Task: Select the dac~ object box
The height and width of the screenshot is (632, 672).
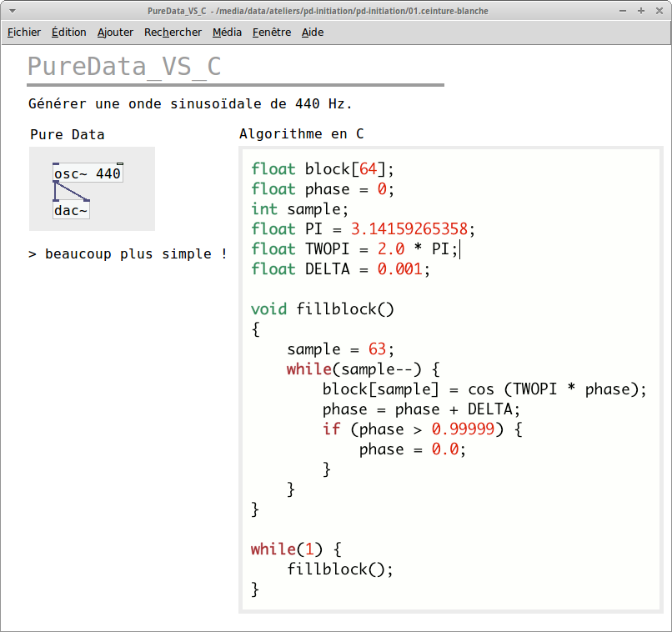Action: point(71,210)
